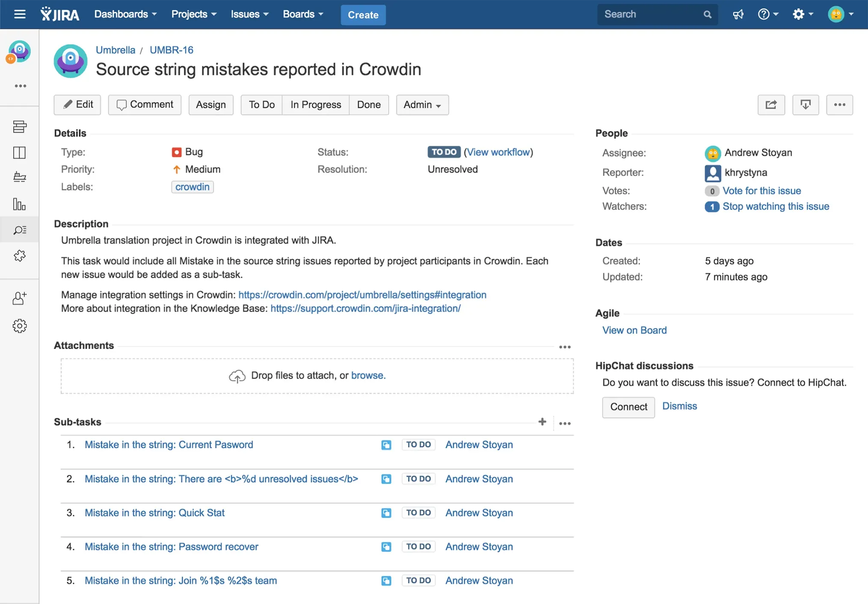Open sub-task Join %1$s %2$s team
This screenshot has width=868, height=604.
181,580
